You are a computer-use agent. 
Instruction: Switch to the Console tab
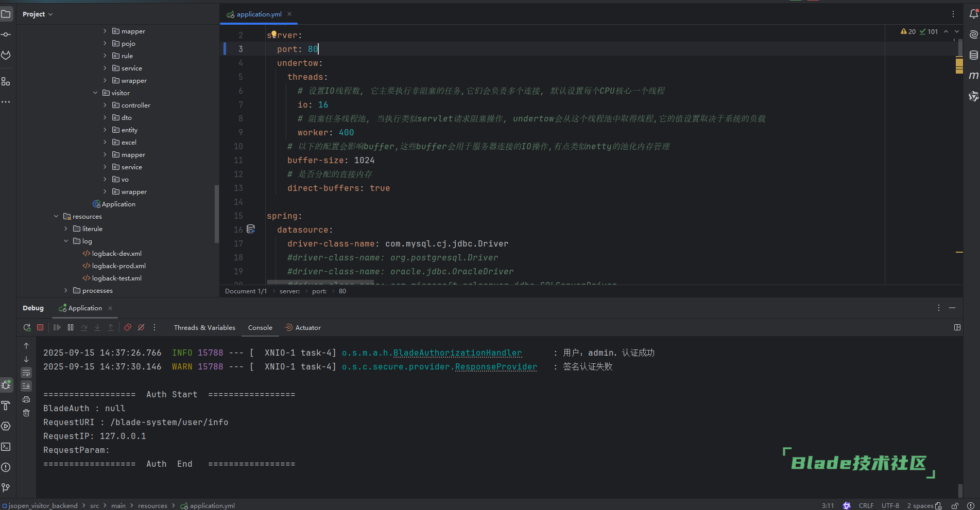[x=260, y=327]
